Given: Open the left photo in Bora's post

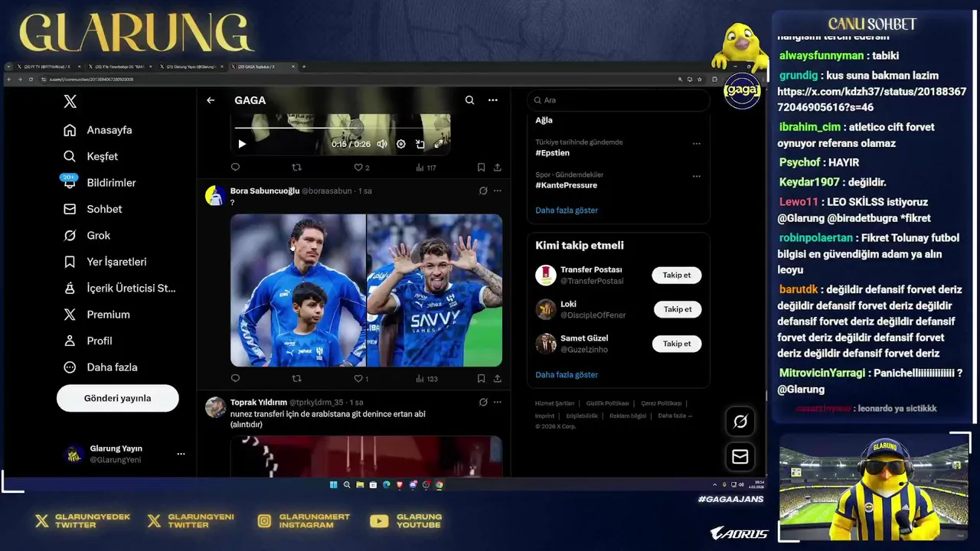Looking at the screenshot, I should [x=298, y=290].
